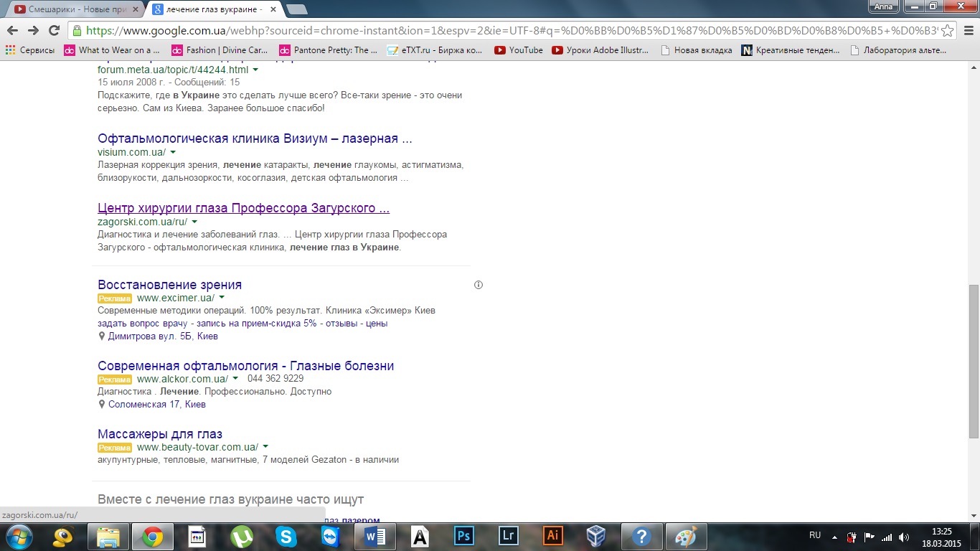
Task: Show hidden system tray icons
Action: 834,537
